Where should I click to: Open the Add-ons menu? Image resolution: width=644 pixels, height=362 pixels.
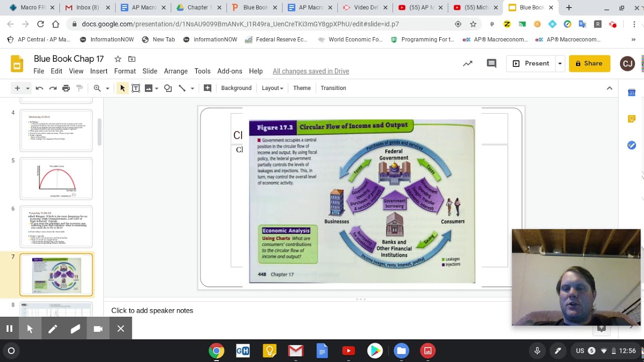coord(230,71)
